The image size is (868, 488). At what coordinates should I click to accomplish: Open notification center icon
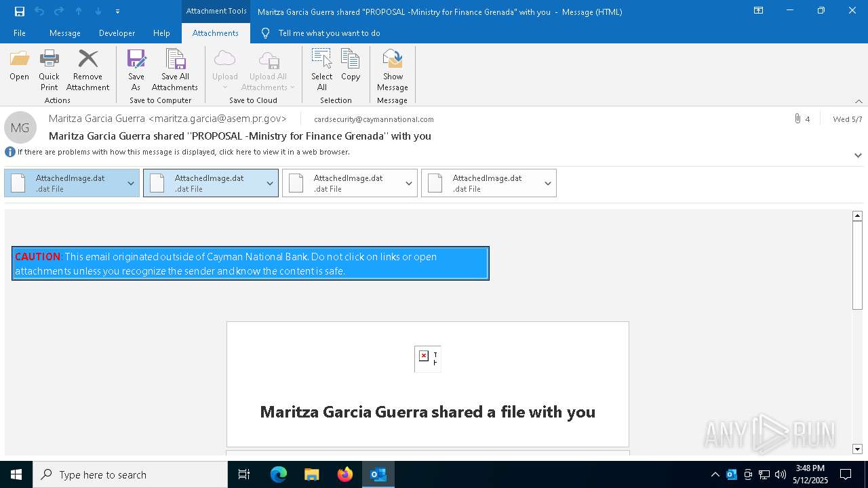click(846, 474)
